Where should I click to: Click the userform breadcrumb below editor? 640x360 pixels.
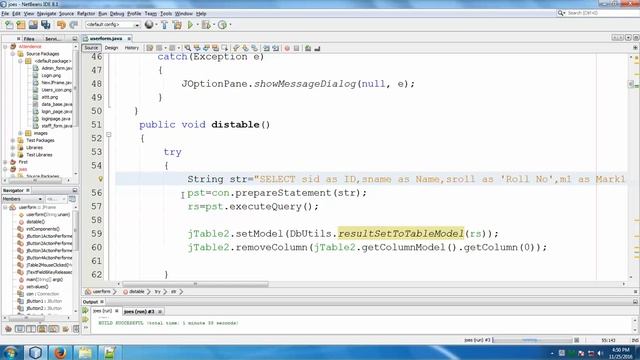click(x=98, y=292)
